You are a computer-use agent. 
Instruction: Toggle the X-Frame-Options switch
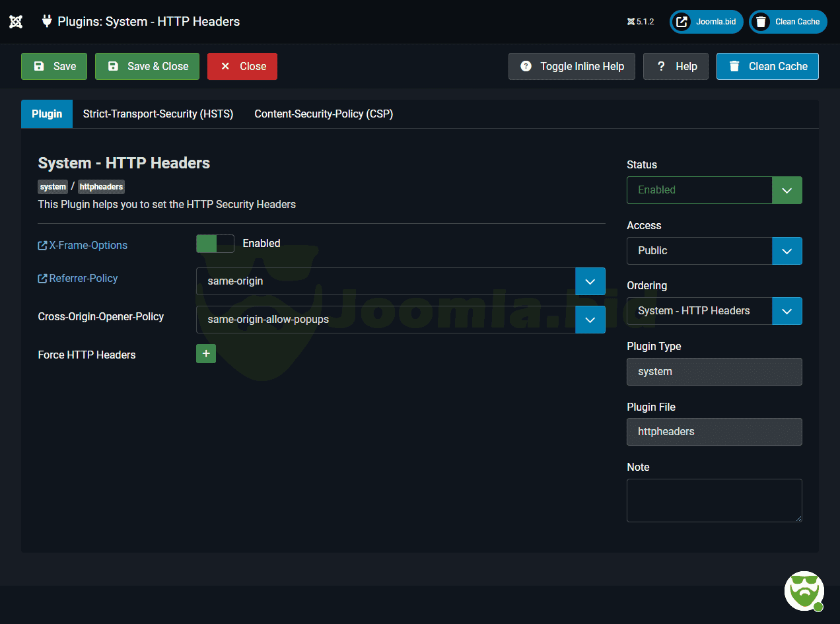click(x=215, y=244)
